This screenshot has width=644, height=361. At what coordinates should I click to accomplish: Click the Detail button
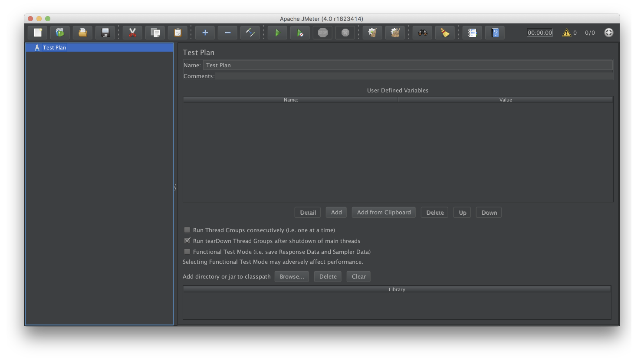coord(308,213)
